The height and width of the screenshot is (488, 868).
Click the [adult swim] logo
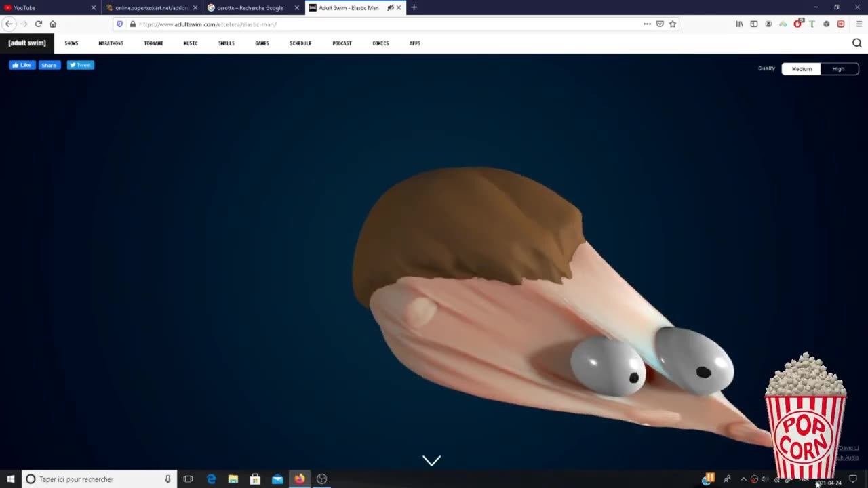click(x=27, y=43)
